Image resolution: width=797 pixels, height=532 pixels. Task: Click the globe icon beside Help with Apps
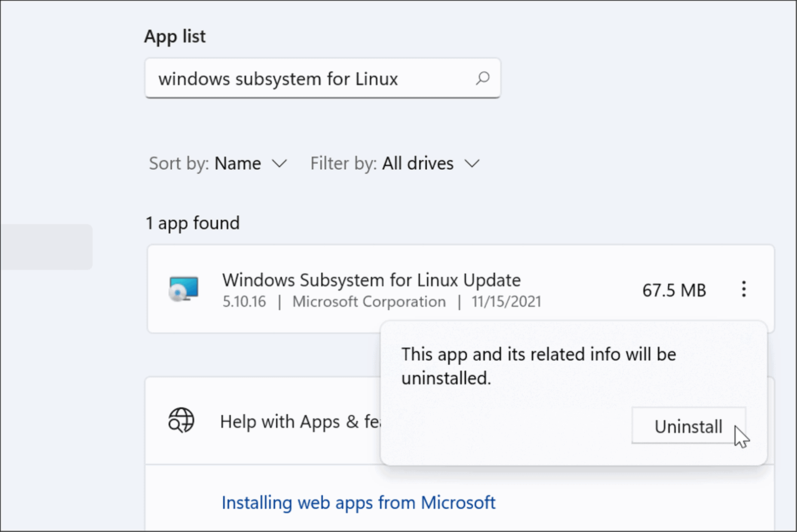point(181,421)
